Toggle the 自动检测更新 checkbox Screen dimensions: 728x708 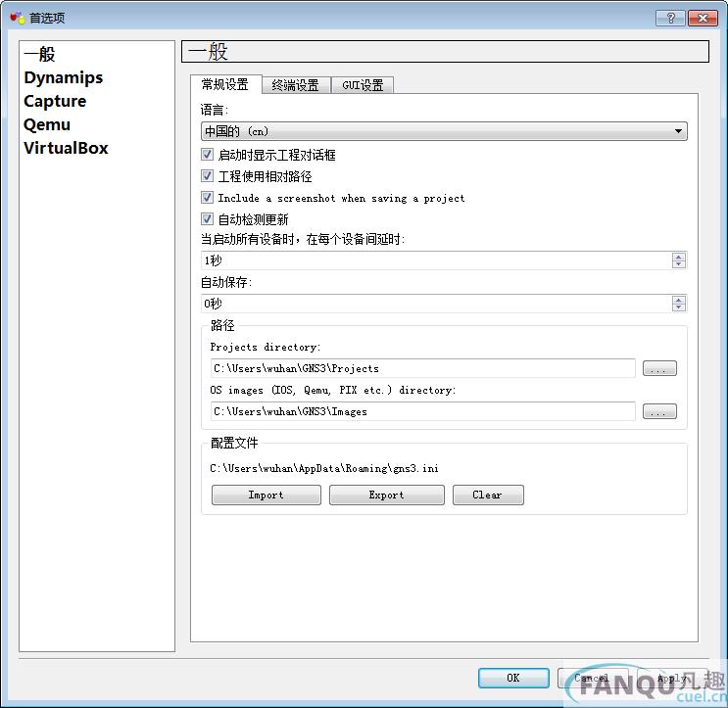207,219
